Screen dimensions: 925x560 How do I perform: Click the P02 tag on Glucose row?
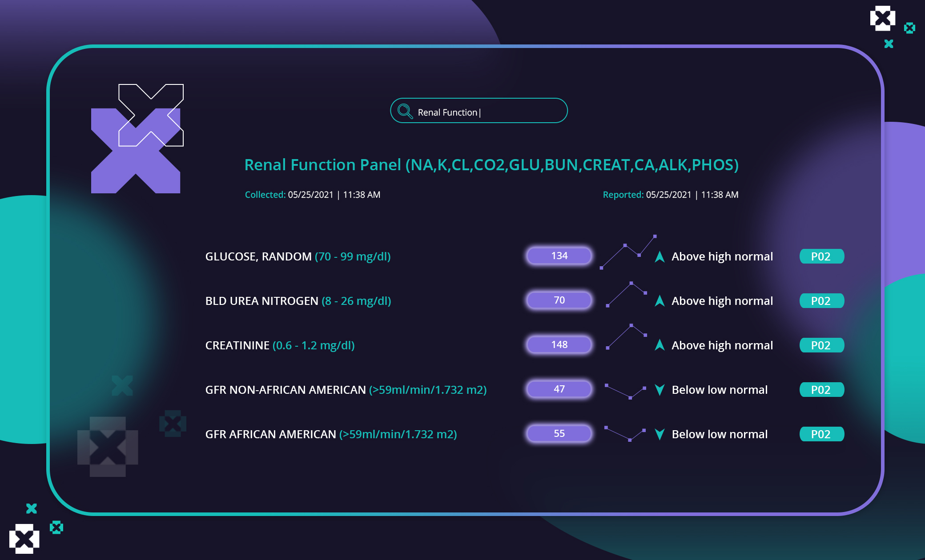821,256
